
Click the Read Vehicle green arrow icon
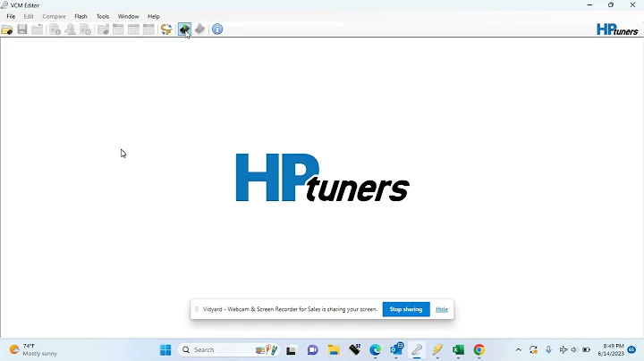pyautogui.click(x=184, y=29)
